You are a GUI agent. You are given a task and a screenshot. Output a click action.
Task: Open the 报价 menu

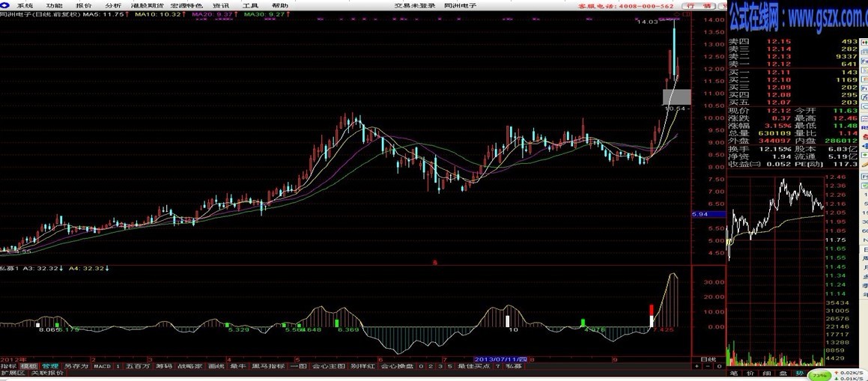pyautogui.click(x=84, y=5)
